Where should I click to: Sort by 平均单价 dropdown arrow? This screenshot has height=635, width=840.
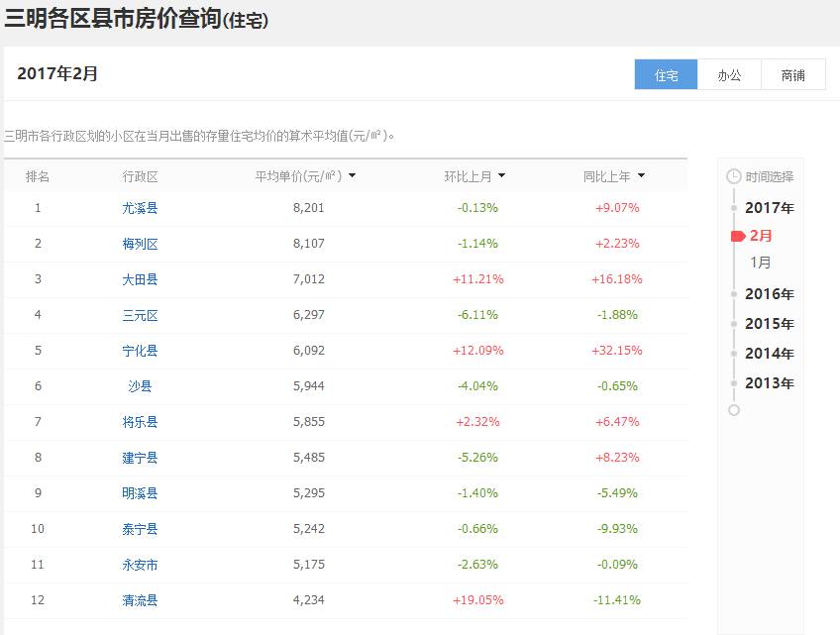click(x=352, y=175)
